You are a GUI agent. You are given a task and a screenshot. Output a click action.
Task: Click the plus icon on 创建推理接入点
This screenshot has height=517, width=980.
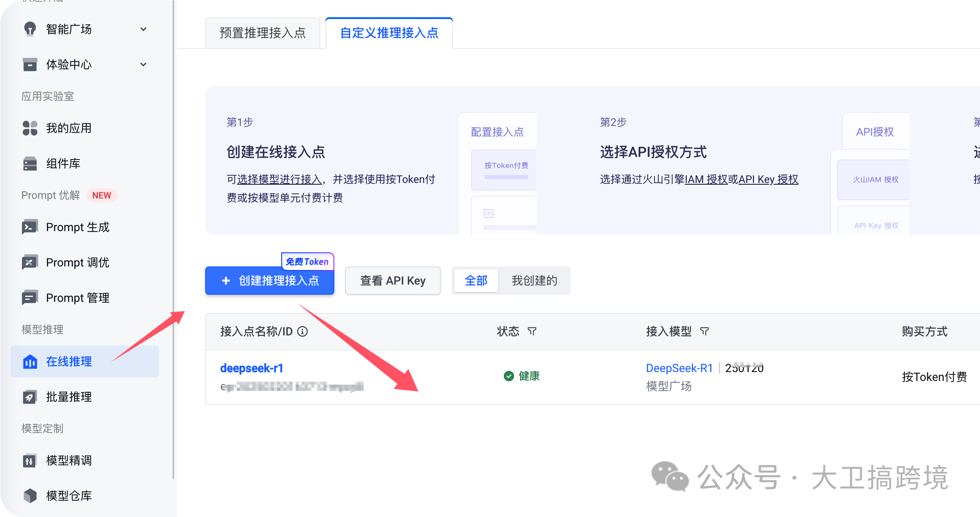pyautogui.click(x=226, y=281)
